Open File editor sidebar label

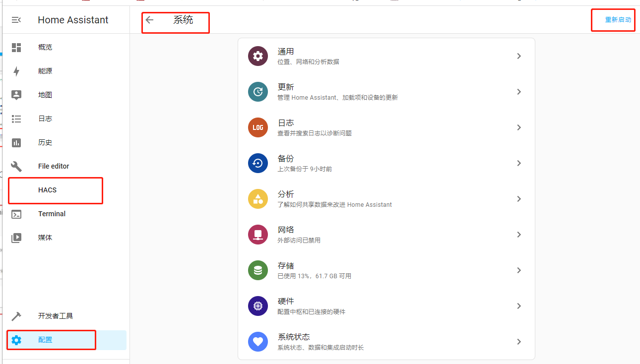pos(54,166)
